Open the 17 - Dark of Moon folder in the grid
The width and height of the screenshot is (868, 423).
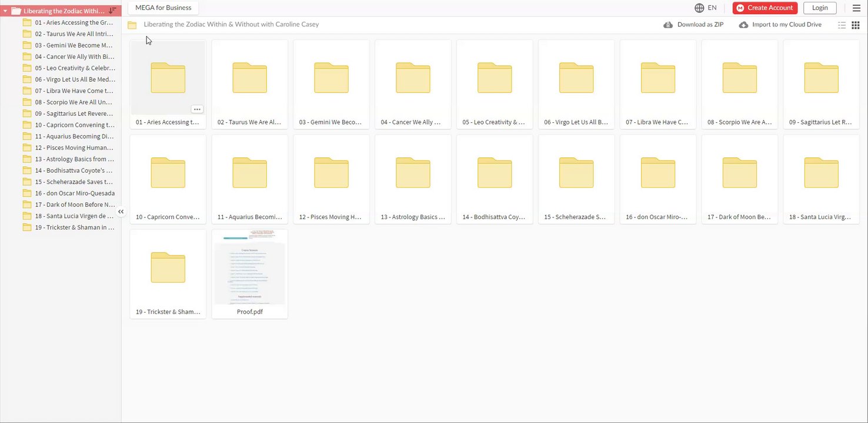pos(740,179)
